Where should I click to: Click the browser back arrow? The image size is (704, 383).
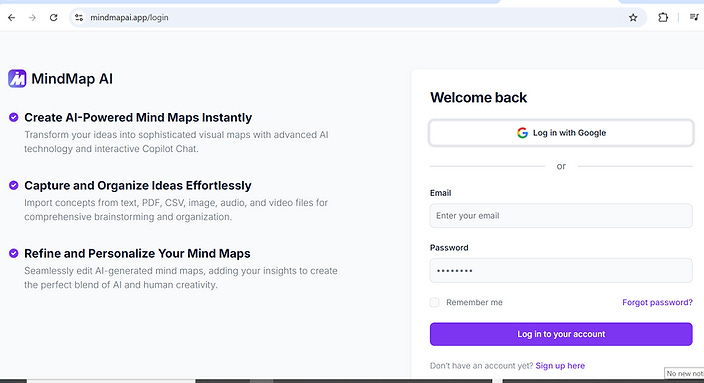tap(12, 18)
